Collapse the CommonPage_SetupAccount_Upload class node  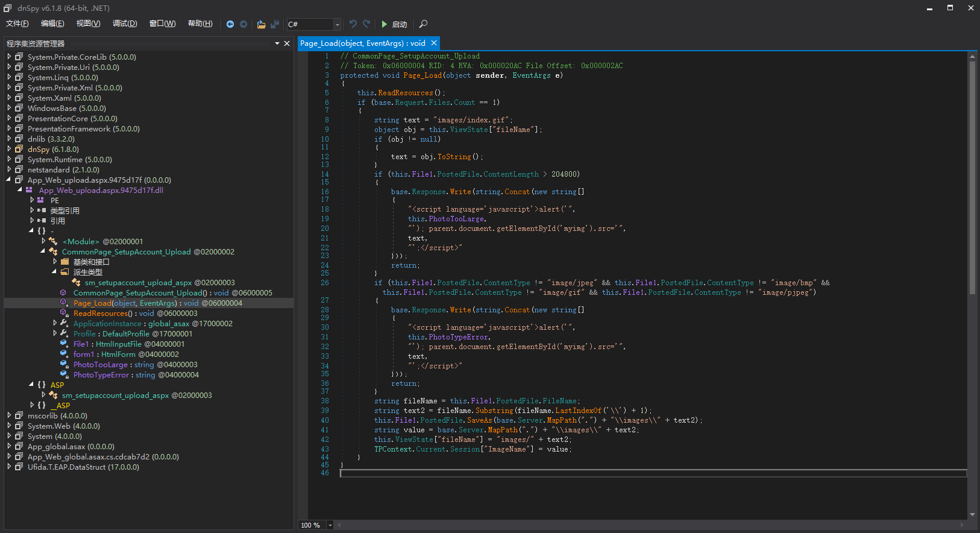(43, 251)
